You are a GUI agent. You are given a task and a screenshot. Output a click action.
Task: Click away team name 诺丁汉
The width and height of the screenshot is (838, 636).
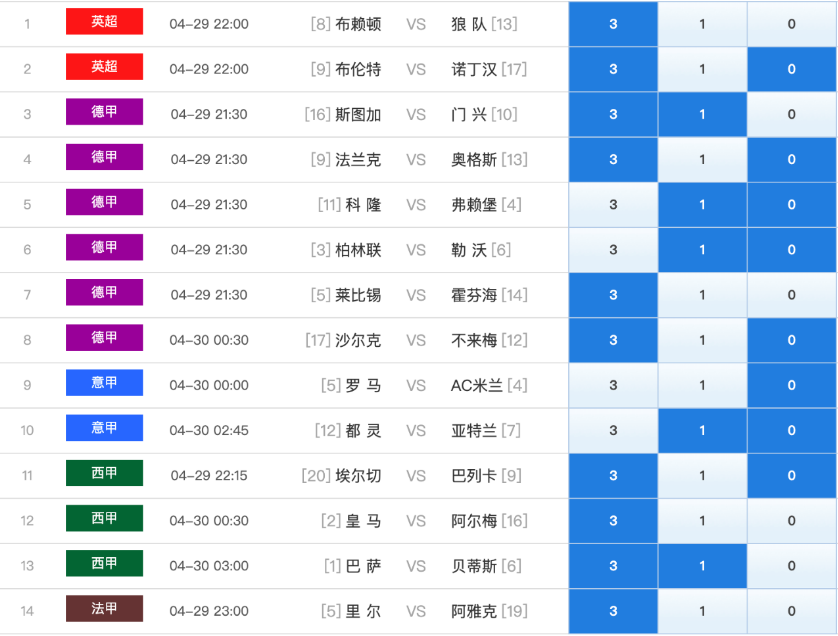point(474,69)
